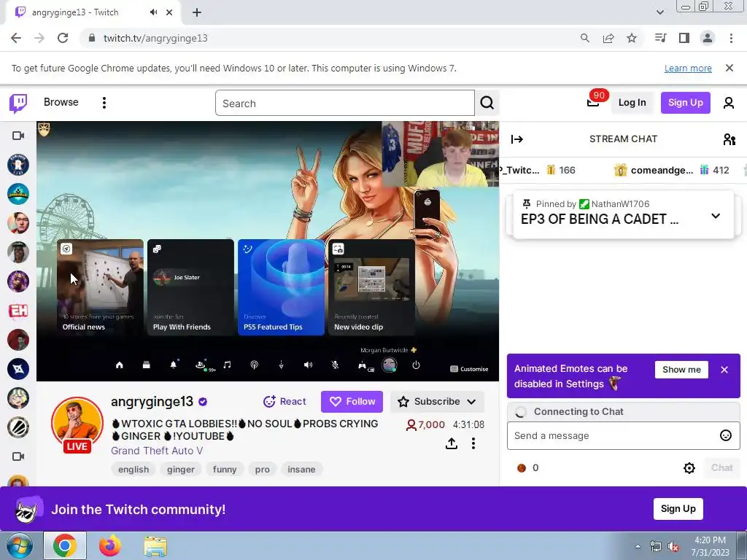The height and width of the screenshot is (560, 747).
Task: Click the Official news card in stream
Action: pos(100,287)
